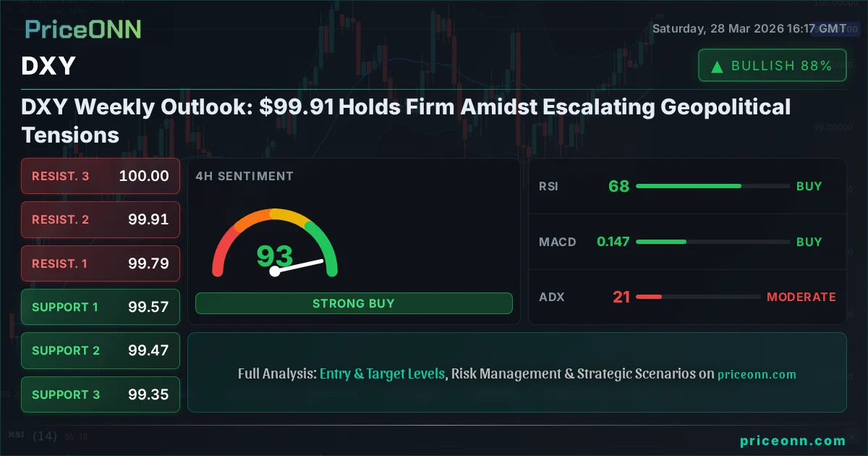The width and height of the screenshot is (868, 456).
Task: Click the ADX progress bar
Action: [698, 297]
